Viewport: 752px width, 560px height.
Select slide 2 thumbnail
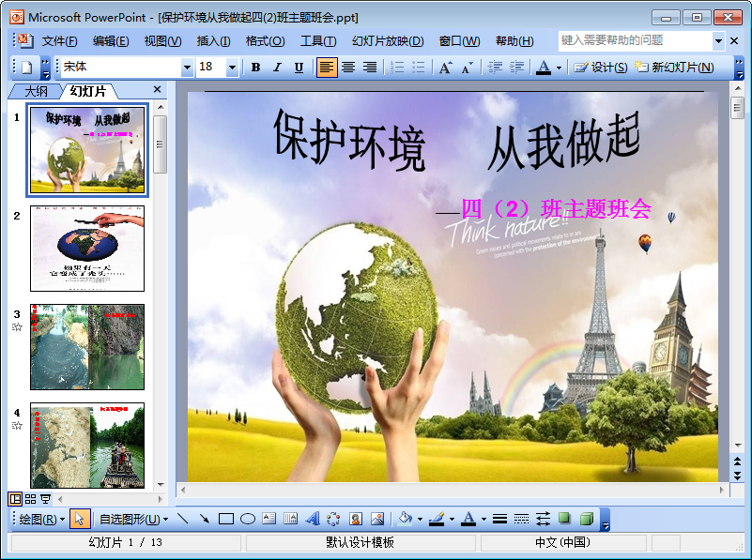pos(87,249)
